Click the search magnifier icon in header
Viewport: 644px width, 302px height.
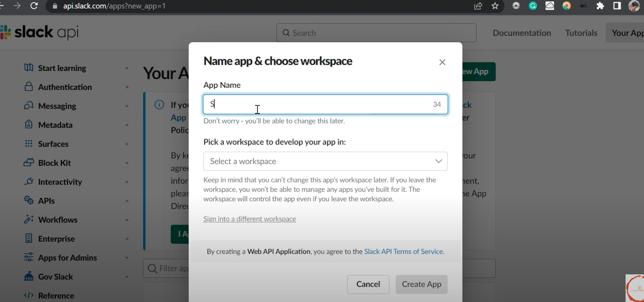coord(286,33)
